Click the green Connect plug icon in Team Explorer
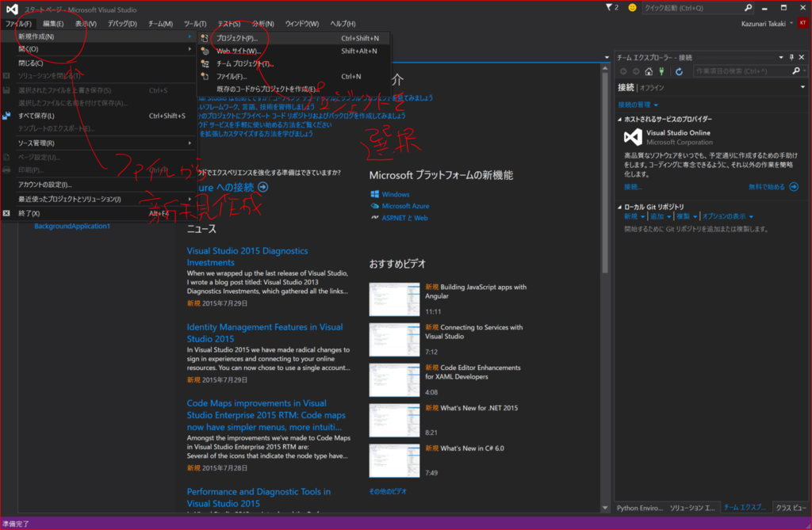The image size is (812, 530). pos(661,71)
